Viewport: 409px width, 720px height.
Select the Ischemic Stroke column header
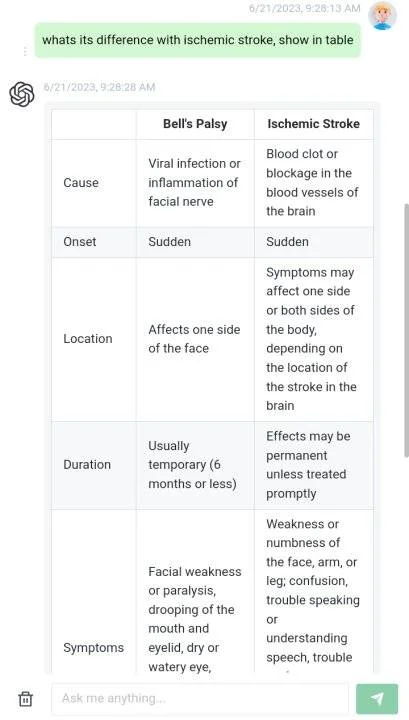pos(314,124)
